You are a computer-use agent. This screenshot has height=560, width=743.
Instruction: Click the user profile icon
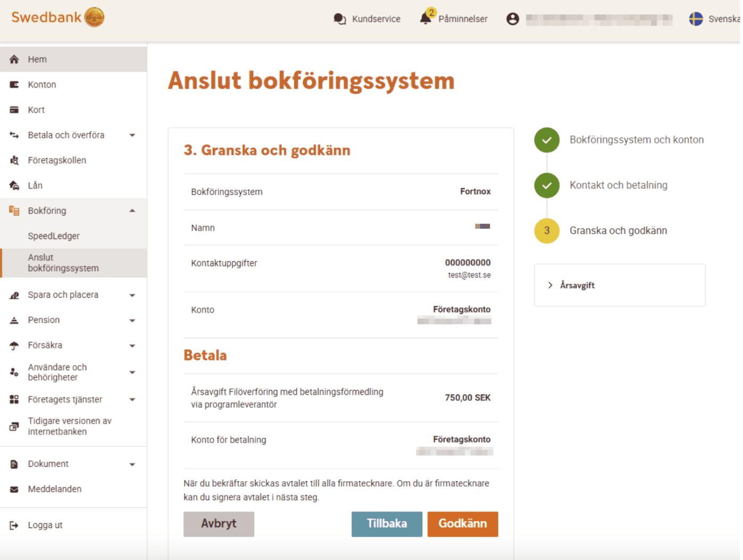click(513, 19)
